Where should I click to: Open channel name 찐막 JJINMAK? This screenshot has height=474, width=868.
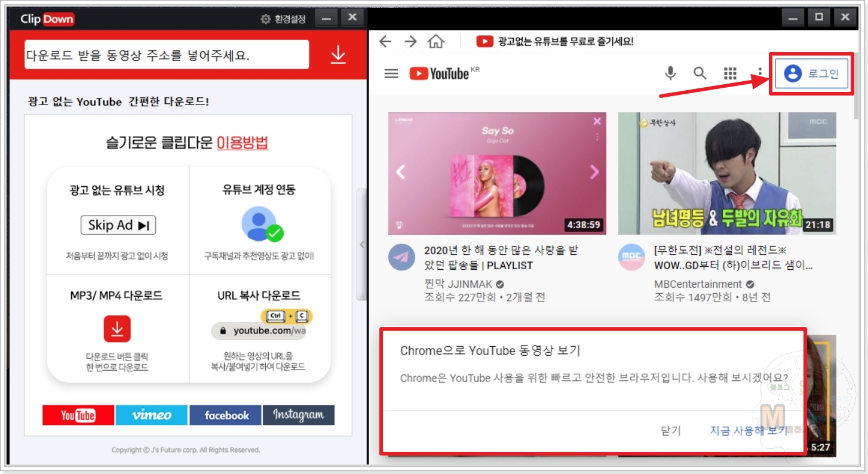[459, 284]
